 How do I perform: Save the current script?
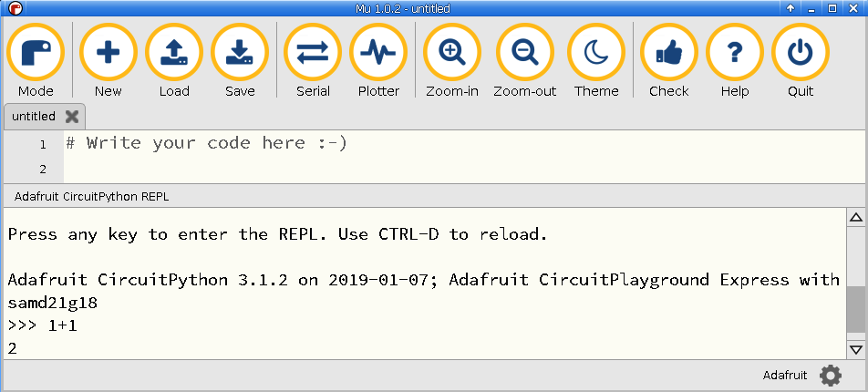(x=240, y=60)
